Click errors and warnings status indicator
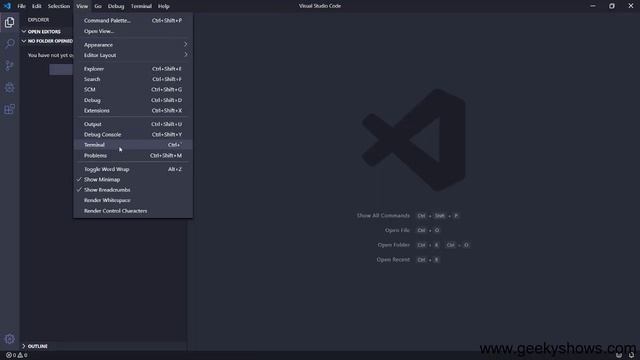This screenshot has width=640, height=360. [17, 355]
